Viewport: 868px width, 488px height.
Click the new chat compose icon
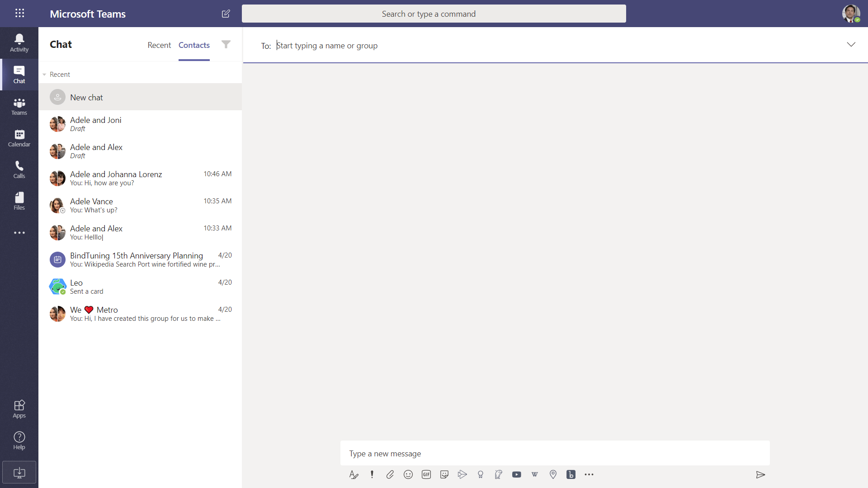point(226,14)
